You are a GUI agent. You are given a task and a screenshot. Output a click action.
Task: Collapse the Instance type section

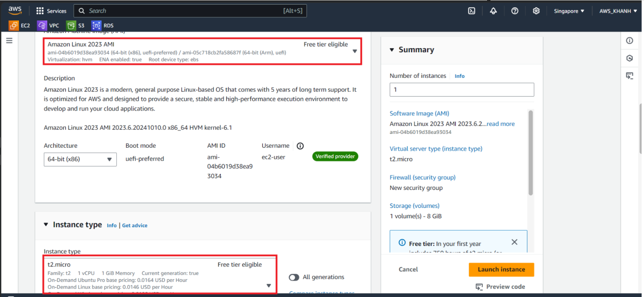click(46, 225)
